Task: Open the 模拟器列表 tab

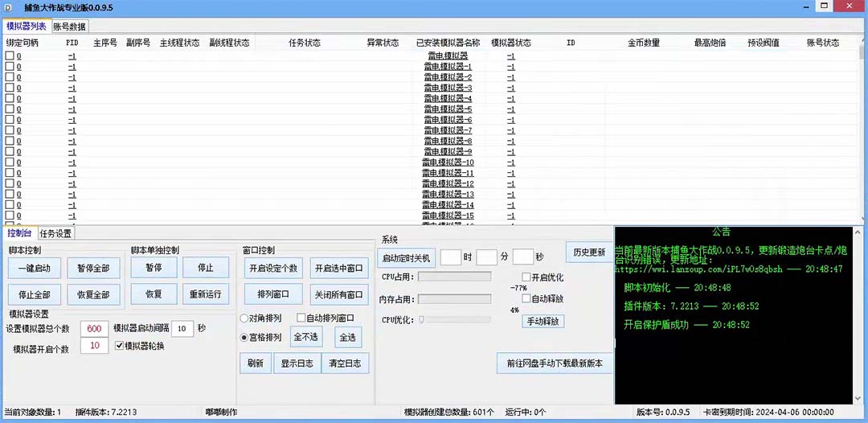Action: coord(27,27)
